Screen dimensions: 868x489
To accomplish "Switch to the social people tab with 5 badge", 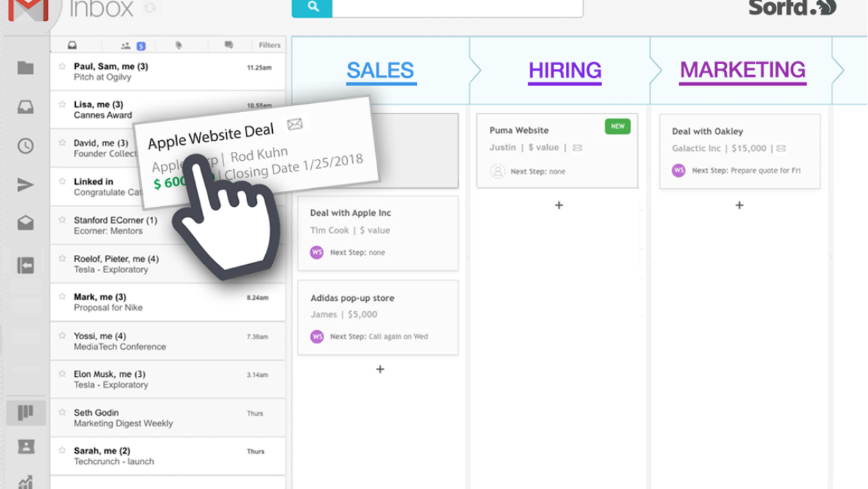I will [132, 45].
